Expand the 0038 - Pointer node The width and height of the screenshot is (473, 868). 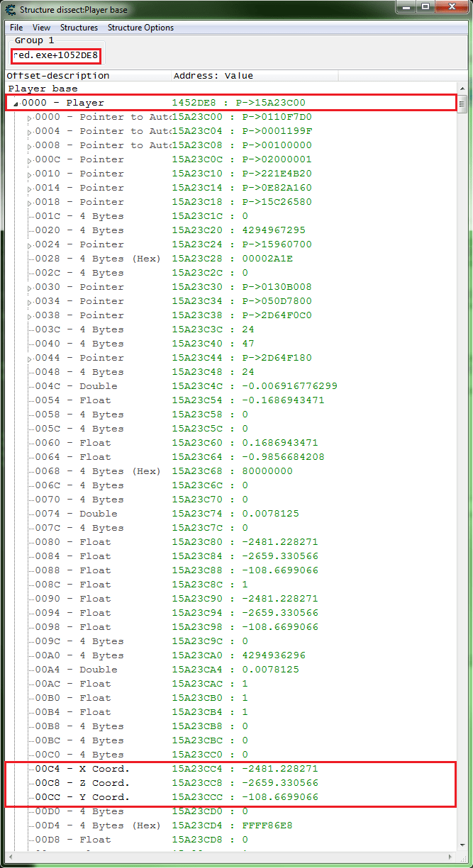(30, 316)
